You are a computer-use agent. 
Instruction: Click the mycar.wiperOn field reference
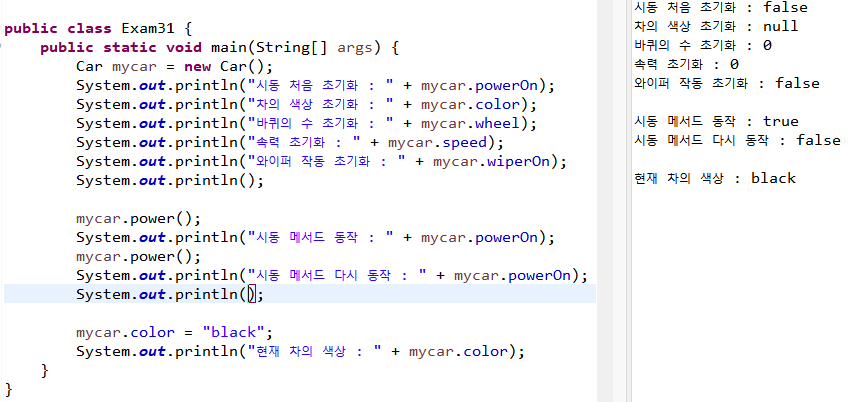coord(493,162)
